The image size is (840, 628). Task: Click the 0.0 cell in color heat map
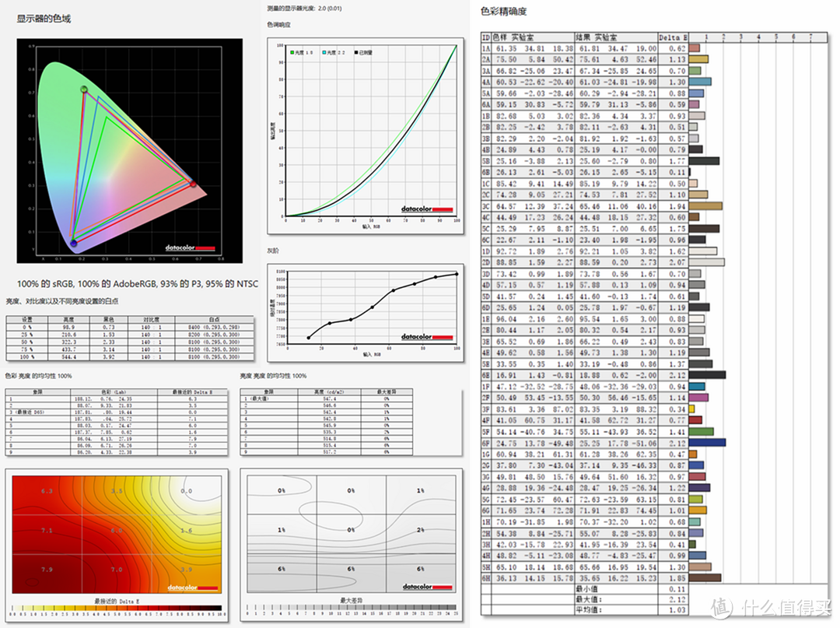click(187, 491)
